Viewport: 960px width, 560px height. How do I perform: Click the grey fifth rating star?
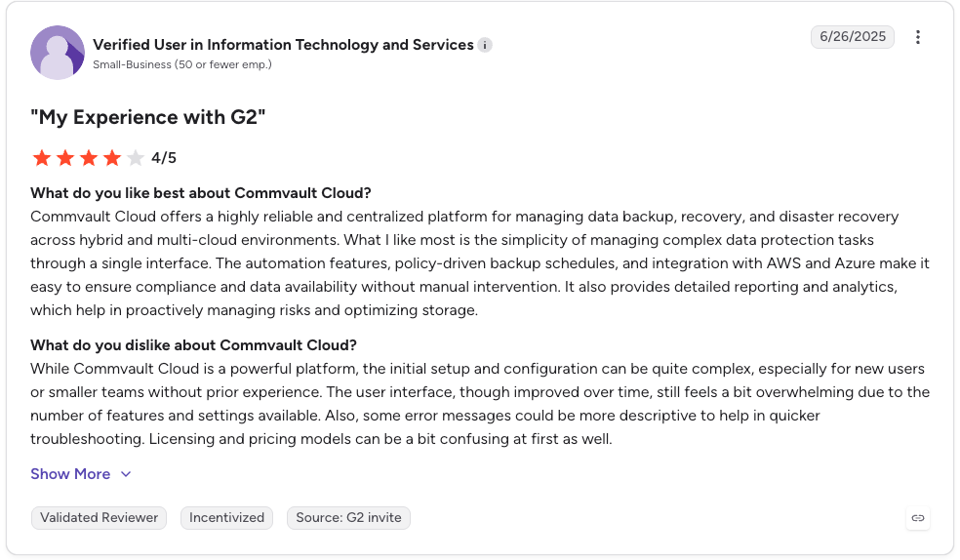pyautogui.click(x=136, y=158)
